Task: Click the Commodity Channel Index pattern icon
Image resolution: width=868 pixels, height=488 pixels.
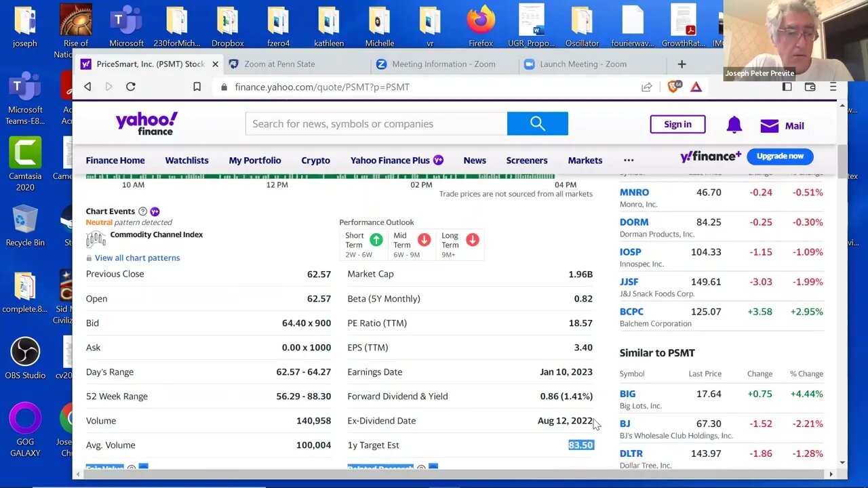Action: [x=96, y=239]
